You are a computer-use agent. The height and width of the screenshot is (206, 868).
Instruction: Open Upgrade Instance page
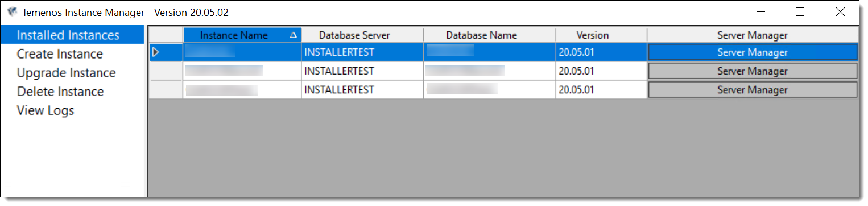click(66, 73)
